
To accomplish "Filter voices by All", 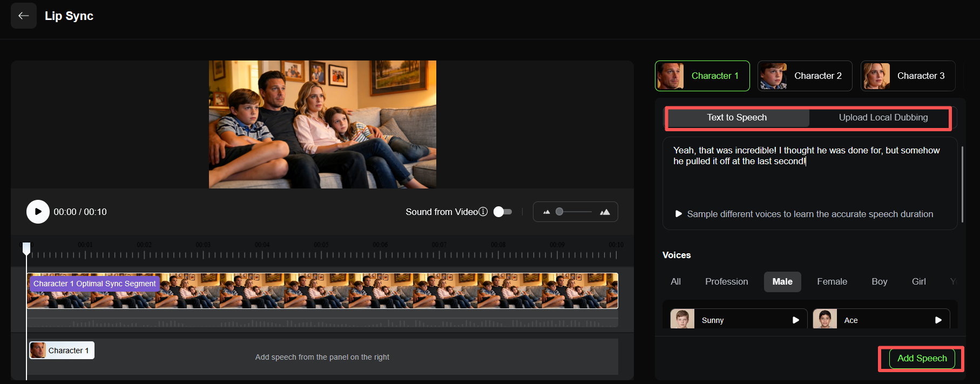I will click(x=675, y=281).
